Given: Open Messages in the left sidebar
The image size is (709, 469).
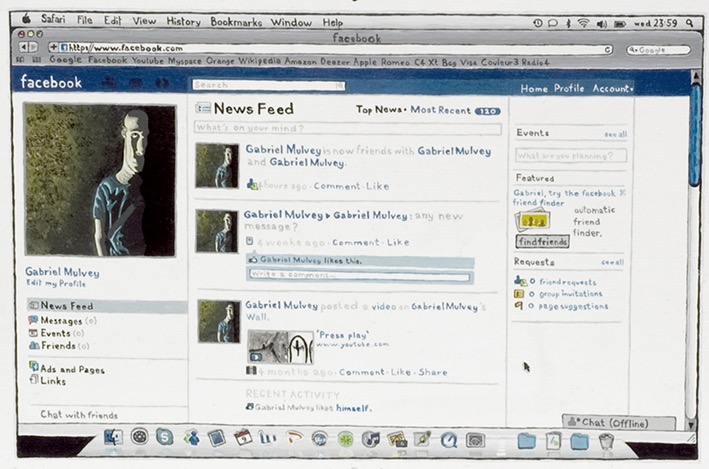Looking at the screenshot, I should pos(62,321).
